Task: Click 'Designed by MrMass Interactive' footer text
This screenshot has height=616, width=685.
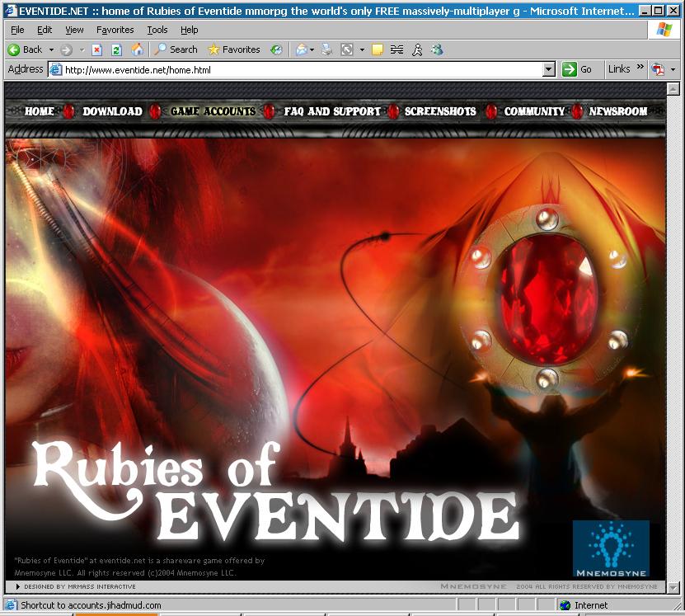Action: [x=79, y=587]
